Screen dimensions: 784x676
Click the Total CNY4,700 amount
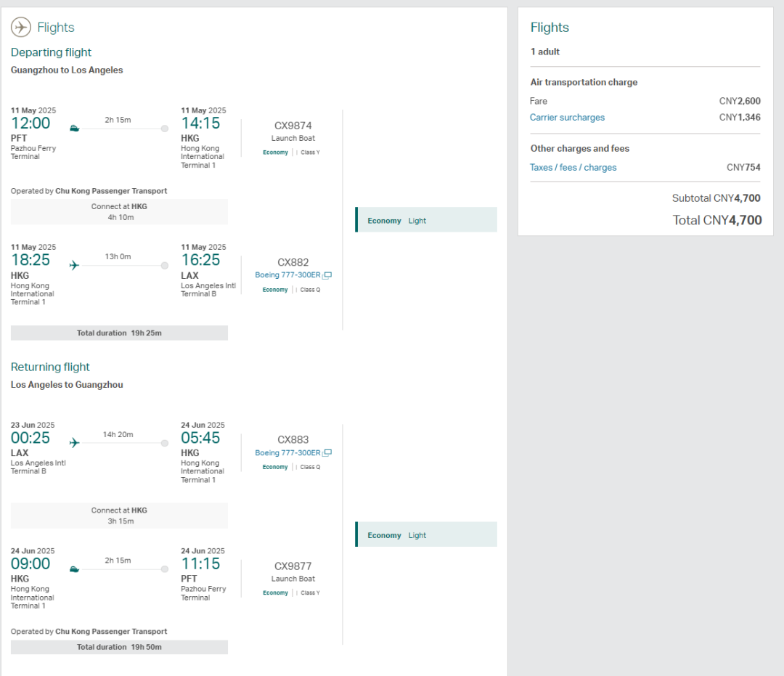716,220
